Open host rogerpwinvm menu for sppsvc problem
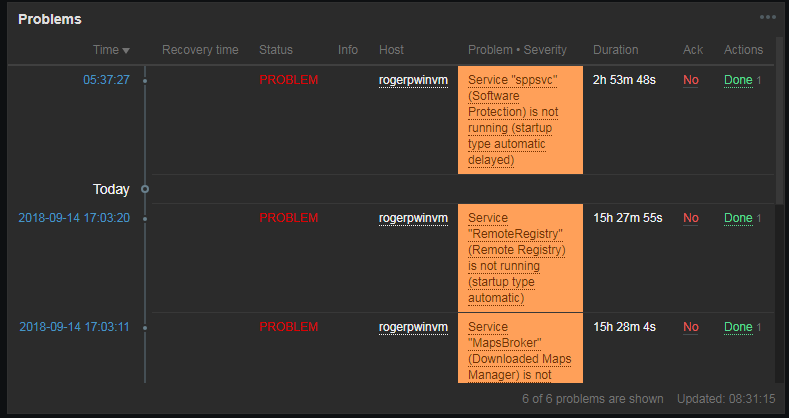The width and height of the screenshot is (789, 418). point(413,79)
